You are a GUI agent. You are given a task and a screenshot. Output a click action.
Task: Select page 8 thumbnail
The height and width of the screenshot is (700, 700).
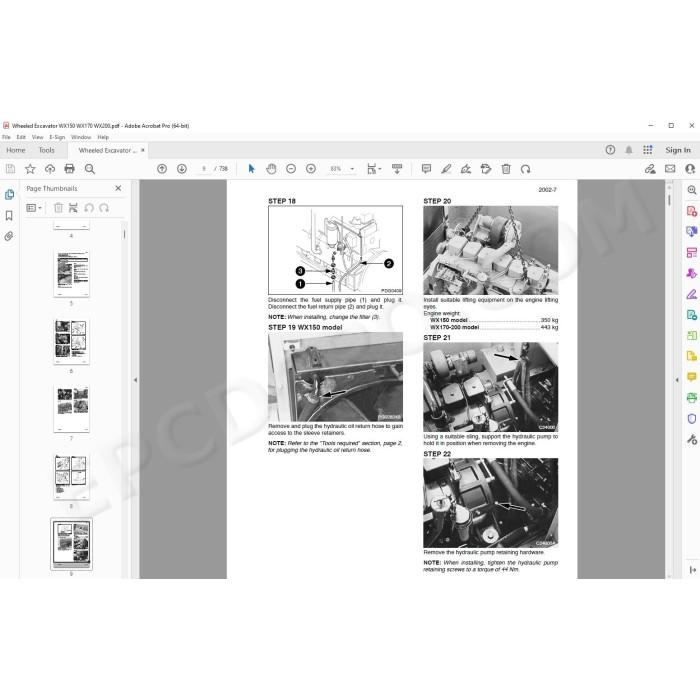71,477
